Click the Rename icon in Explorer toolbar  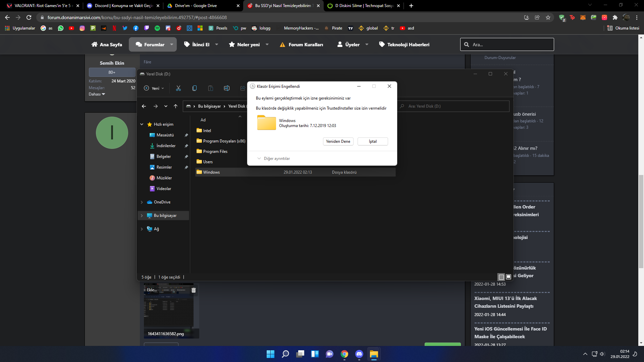[x=227, y=88]
